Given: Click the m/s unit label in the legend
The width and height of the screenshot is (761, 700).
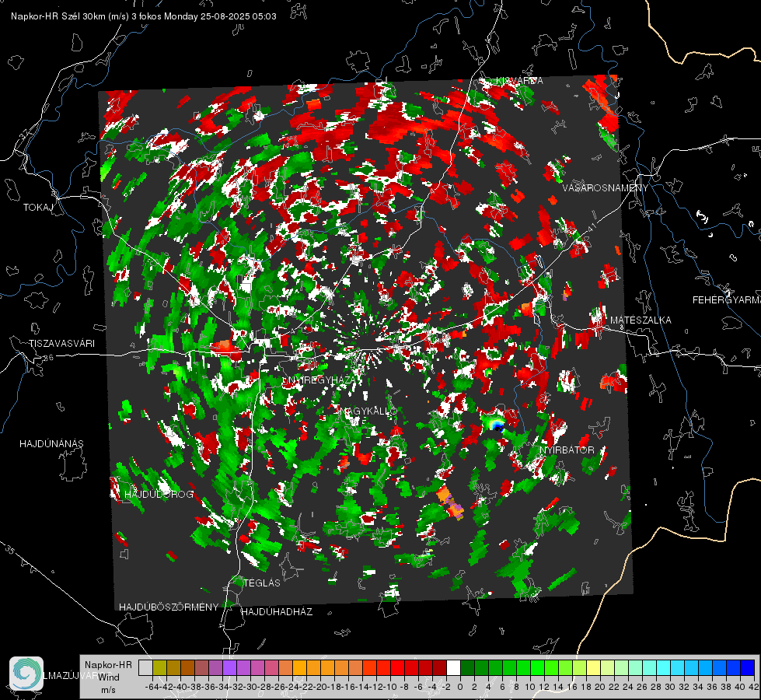Looking at the screenshot, I should pos(109,690).
